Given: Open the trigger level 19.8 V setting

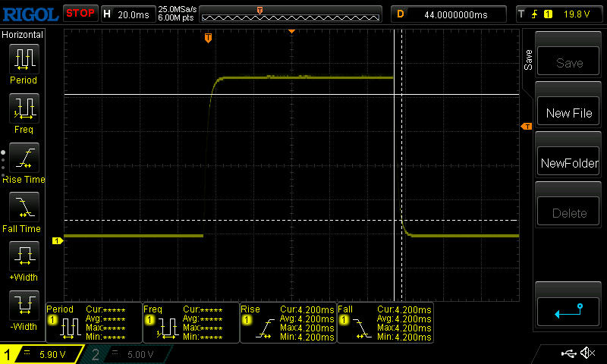Looking at the screenshot, I should (558, 14).
